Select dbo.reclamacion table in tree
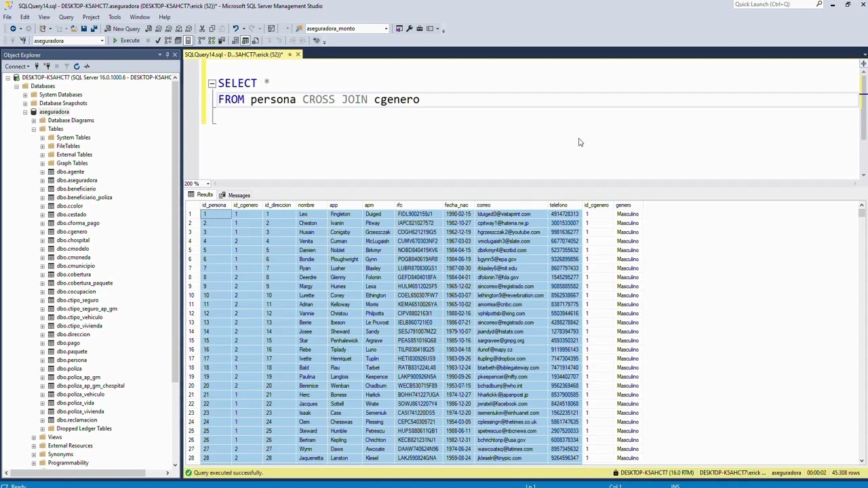 (x=77, y=420)
